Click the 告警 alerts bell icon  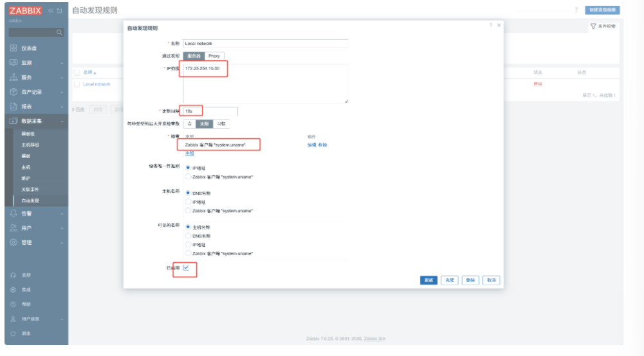coord(14,213)
